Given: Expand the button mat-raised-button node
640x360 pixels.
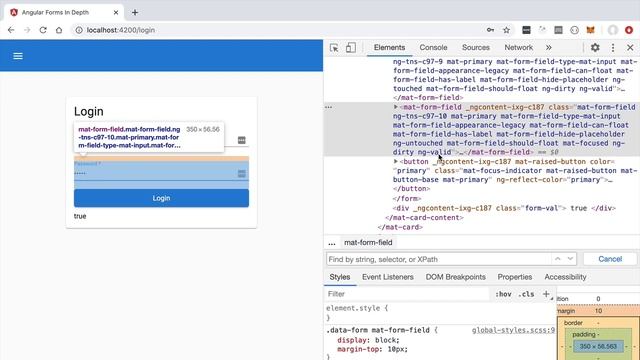Looking at the screenshot, I should tap(396, 161).
